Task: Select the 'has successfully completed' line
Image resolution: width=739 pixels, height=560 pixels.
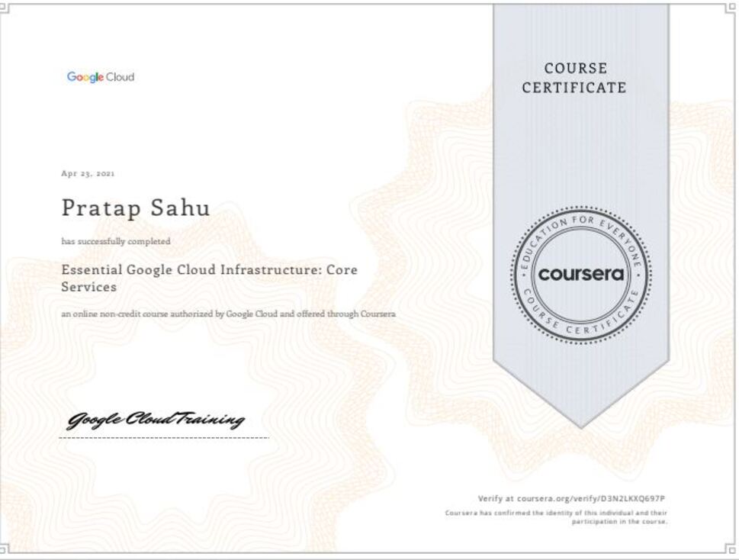Action: coord(115,241)
